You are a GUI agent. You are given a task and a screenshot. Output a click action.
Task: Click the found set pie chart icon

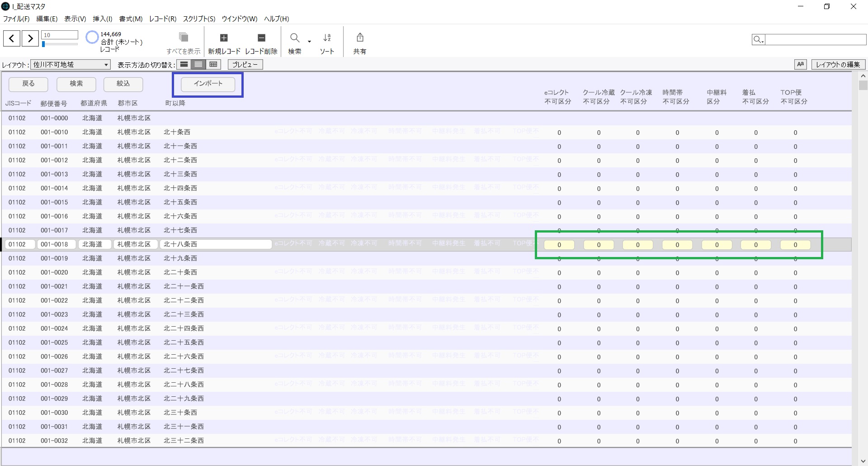coord(92,37)
